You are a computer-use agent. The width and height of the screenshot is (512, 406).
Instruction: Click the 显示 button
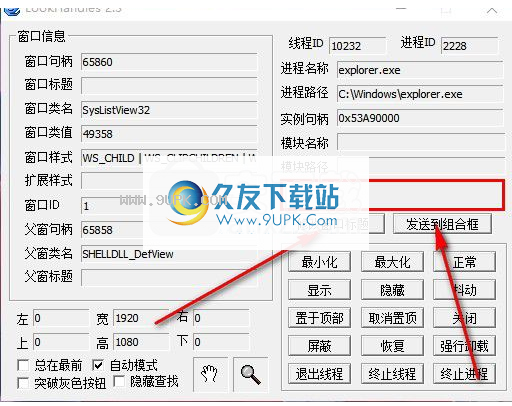[x=319, y=290]
